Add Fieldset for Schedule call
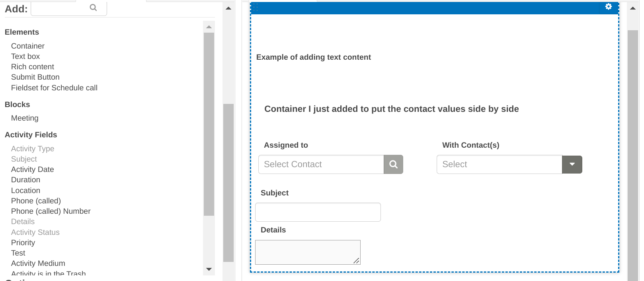The height and width of the screenshot is (281, 644). pos(54,88)
